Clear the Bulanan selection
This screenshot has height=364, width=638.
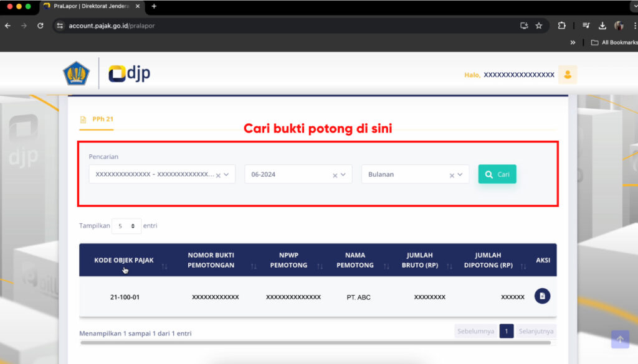tap(452, 175)
